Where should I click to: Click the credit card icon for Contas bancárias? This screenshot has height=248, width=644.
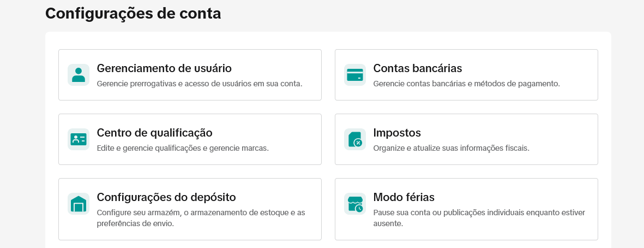(x=355, y=75)
